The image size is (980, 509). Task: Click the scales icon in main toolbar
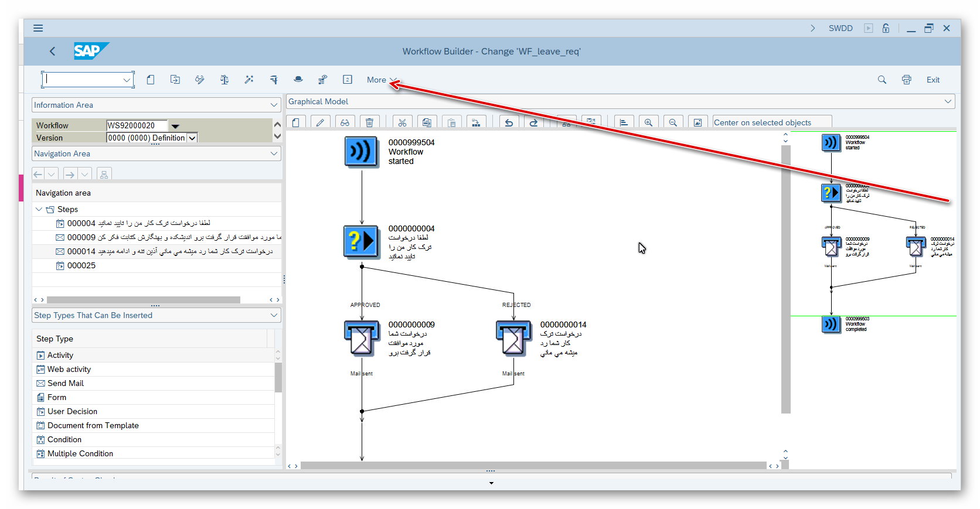click(x=224, y=80)
